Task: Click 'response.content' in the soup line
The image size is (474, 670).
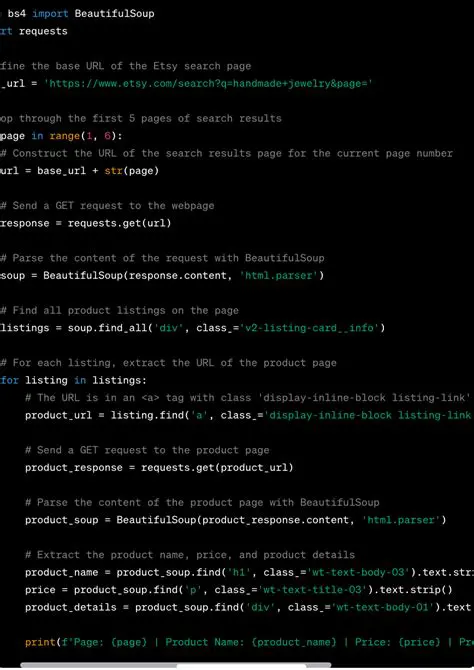Action: pos(178,276)
